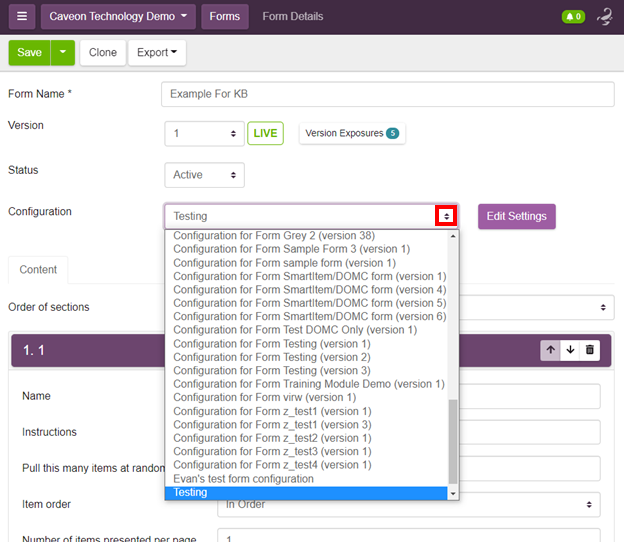Go to the Forms breadcrumb
Image resolution: width=624 pixels, height=542 pixels.
tap(225, 16)
